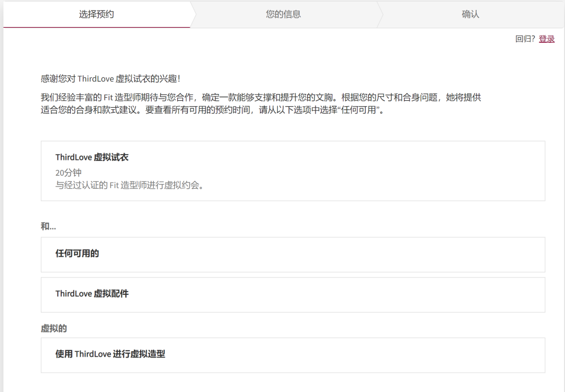The height and width of the screenshot is (392, 565).
Task: Select the ThirdLove 虚拟试衣 service title
Action: pos(92,157)
